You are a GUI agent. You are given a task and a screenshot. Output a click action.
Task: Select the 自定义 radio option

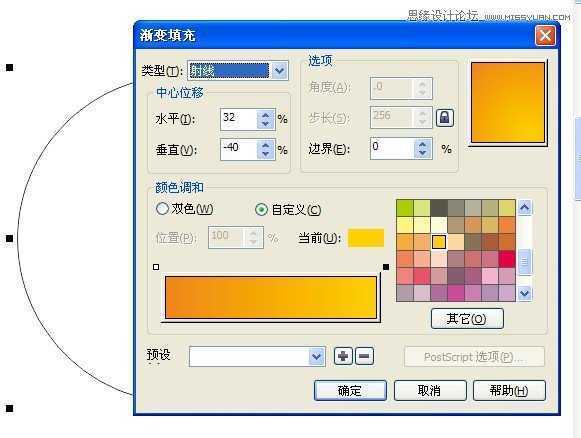tap(261, 210)
